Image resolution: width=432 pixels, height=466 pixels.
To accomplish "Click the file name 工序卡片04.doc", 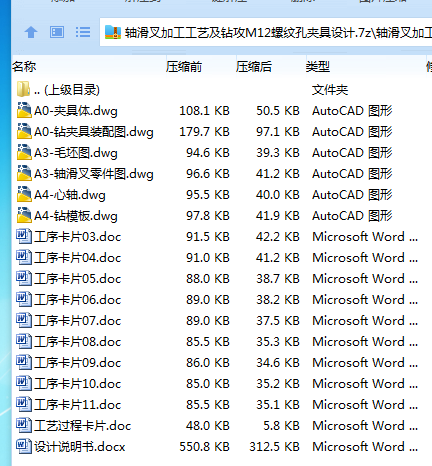I will pos(78,258).
